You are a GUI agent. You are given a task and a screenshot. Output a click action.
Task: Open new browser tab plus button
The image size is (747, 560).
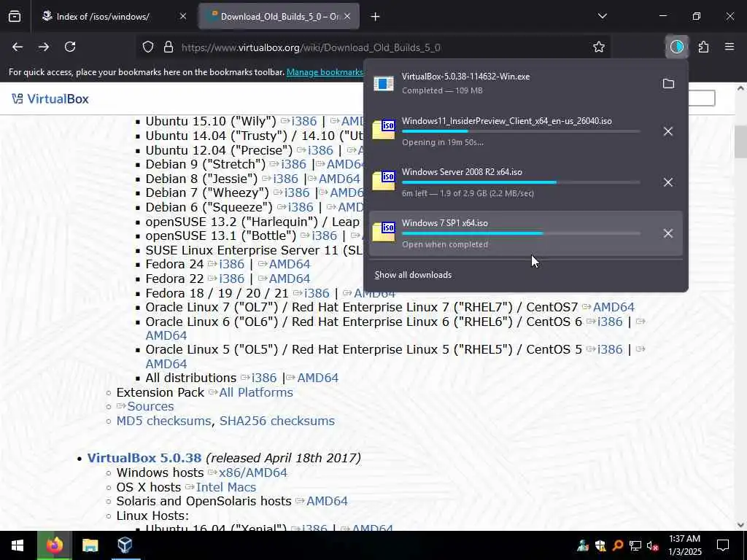375,17
